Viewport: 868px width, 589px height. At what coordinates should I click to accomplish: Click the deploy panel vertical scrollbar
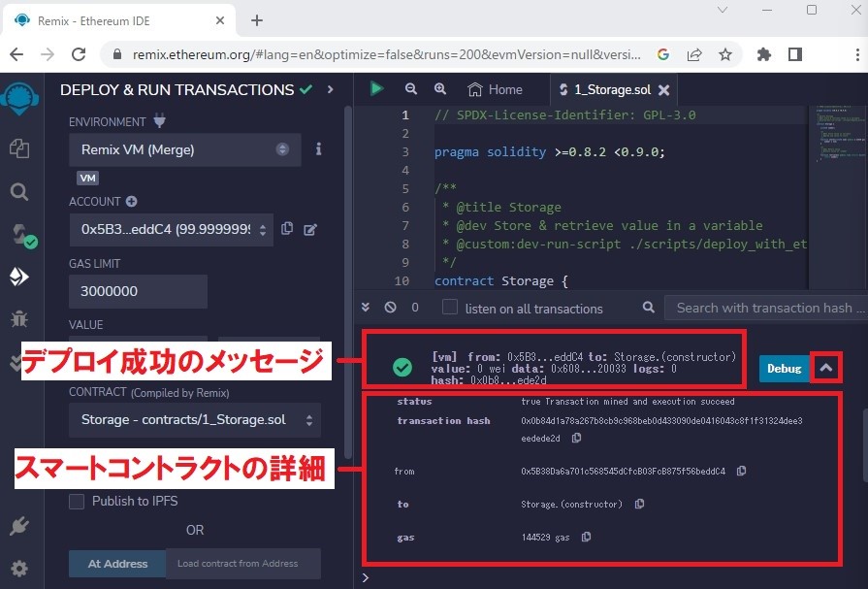[348, 282]
